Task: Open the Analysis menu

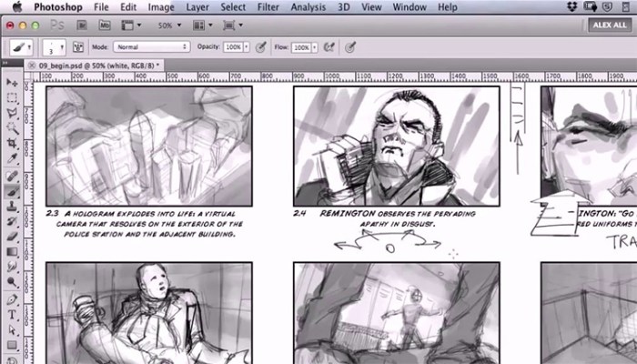Action: point(308,7)
